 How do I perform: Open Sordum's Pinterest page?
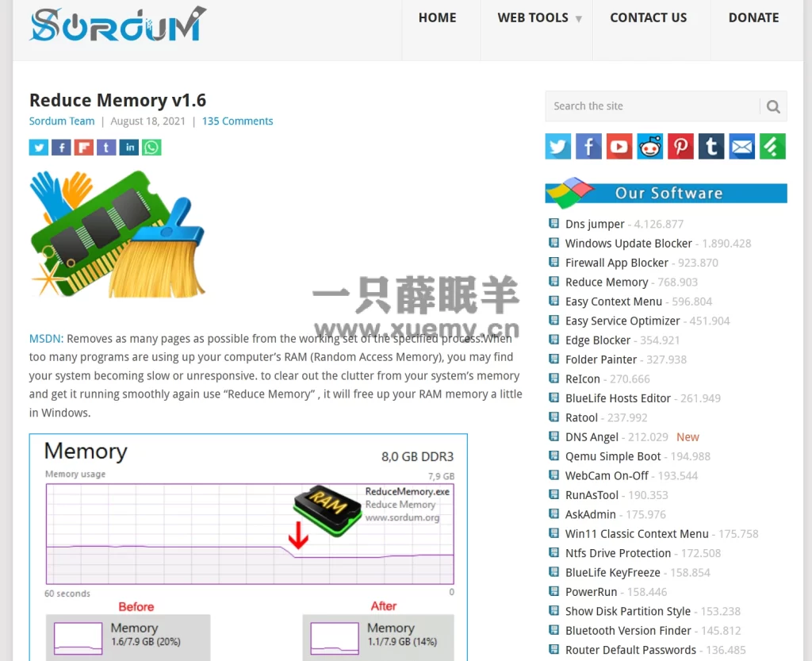point(680,146)
